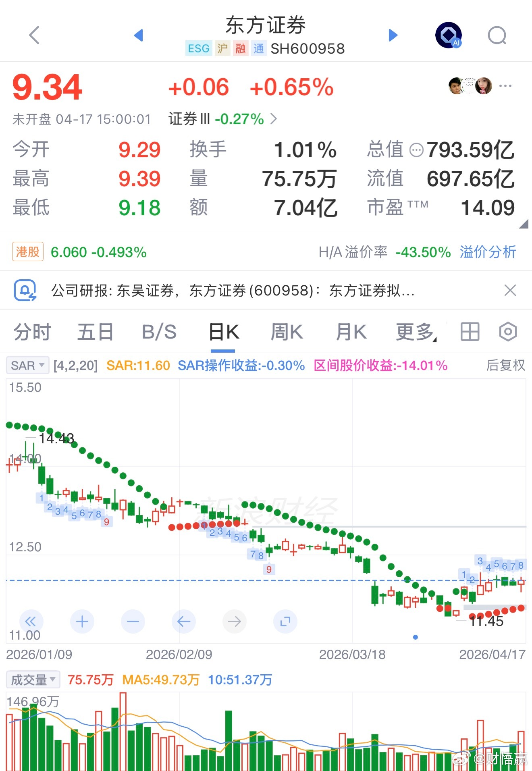Tap the MA5:49.73万 volume label
Screen dimensions: 532x771
point(161,680)
